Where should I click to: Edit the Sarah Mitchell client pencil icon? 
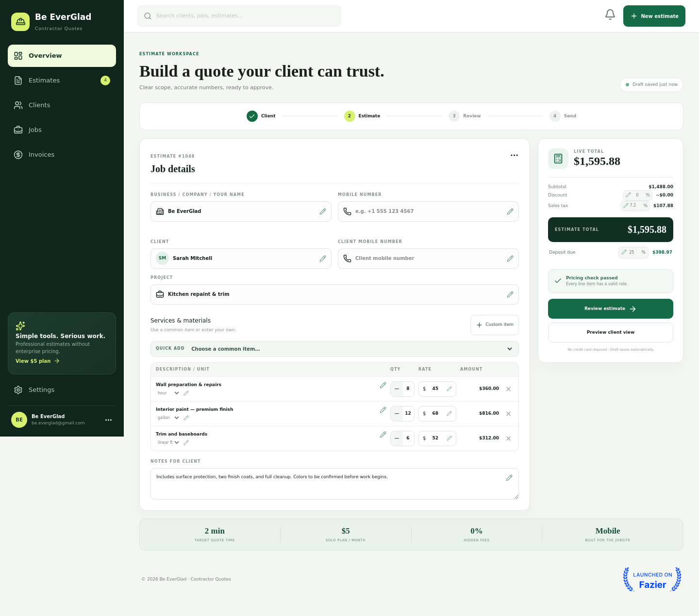[x=323, y=259]
